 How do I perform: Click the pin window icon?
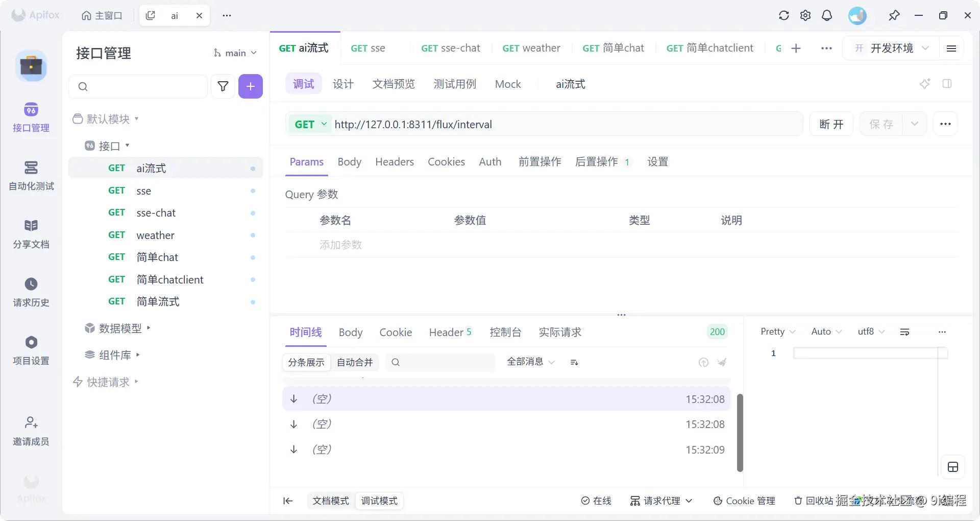tap(894, 15)
